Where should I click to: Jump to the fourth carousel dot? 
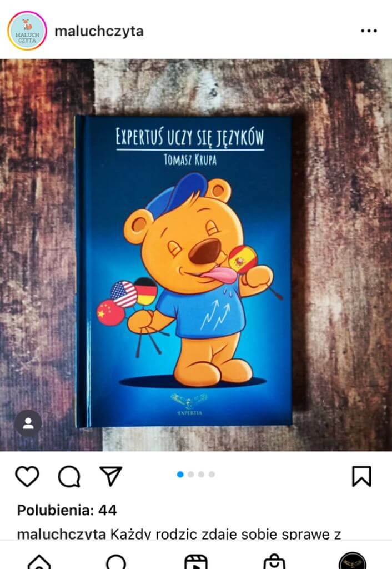[x=212, y=475]
